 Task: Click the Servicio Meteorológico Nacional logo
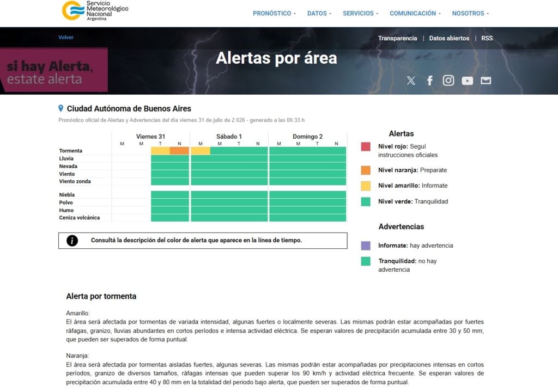(95, 11)
